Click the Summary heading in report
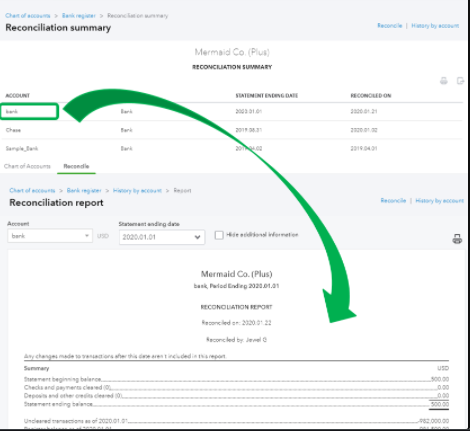The height and width of the screenshot is (431, 470). pyautogui.click(x=36, y=368)
